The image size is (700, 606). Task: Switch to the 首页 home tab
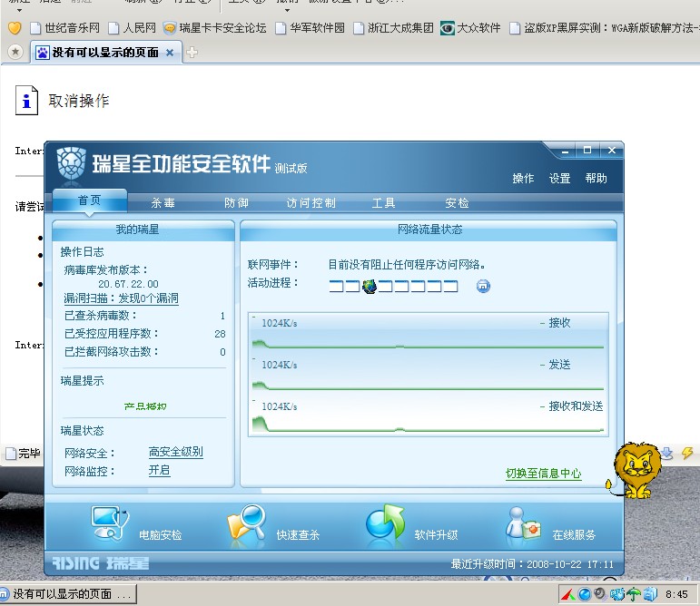pos(89,200)
